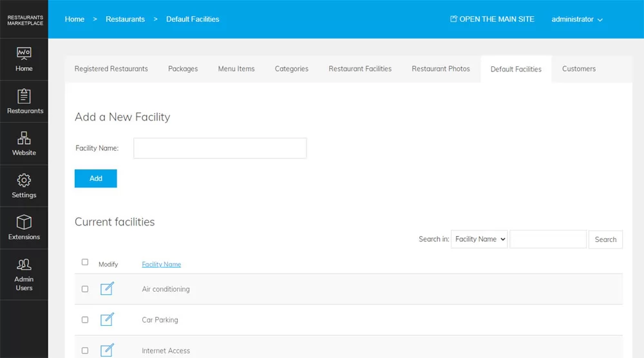Click the edit icon for Air conditioning
Screen dimensions: 644x358
click(107, 289)
